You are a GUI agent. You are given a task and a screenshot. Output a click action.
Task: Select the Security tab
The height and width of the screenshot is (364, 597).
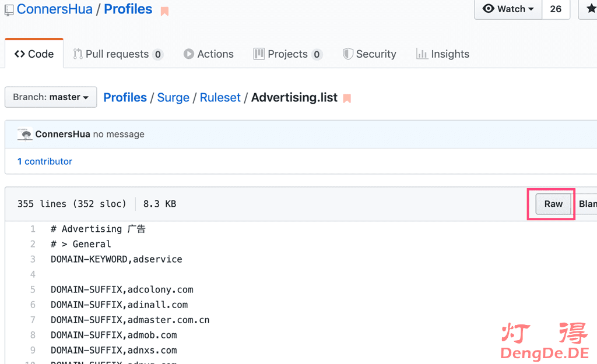[x=369, y=54]
